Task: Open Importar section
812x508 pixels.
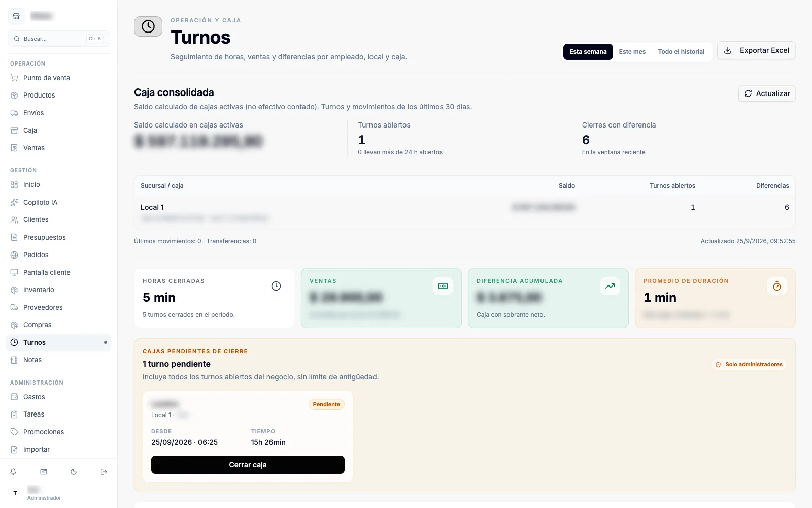Action: (59, 449)
